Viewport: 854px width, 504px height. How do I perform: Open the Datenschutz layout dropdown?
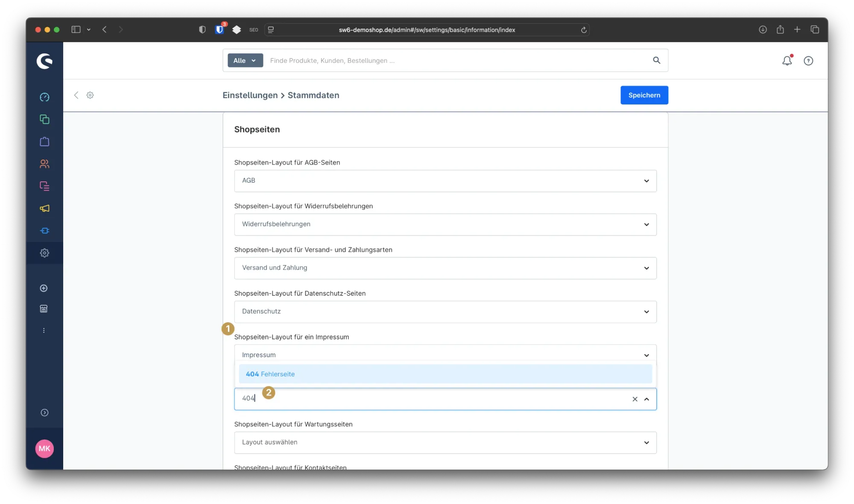445,312
